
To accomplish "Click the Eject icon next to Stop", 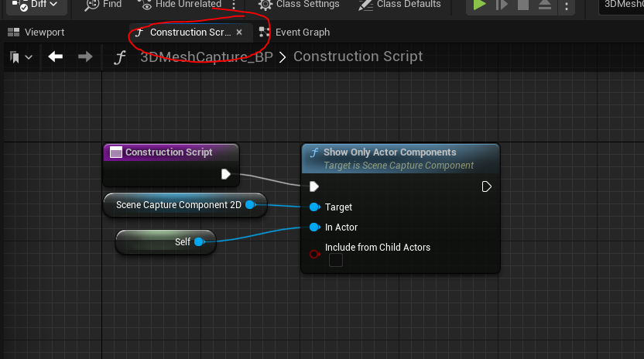I will (x=545, y=5).
